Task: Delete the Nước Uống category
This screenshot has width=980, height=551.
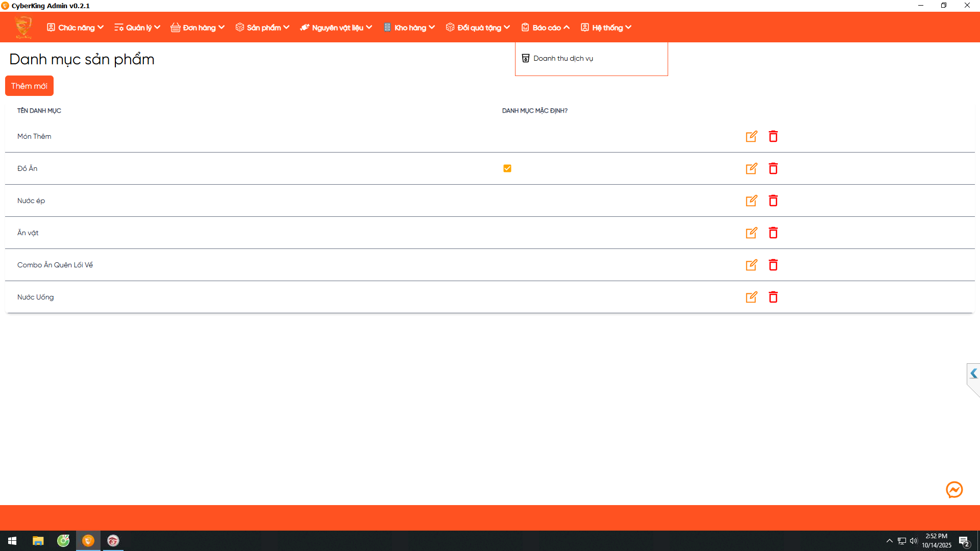Action: pyautogui.click(x=773, y=297)
